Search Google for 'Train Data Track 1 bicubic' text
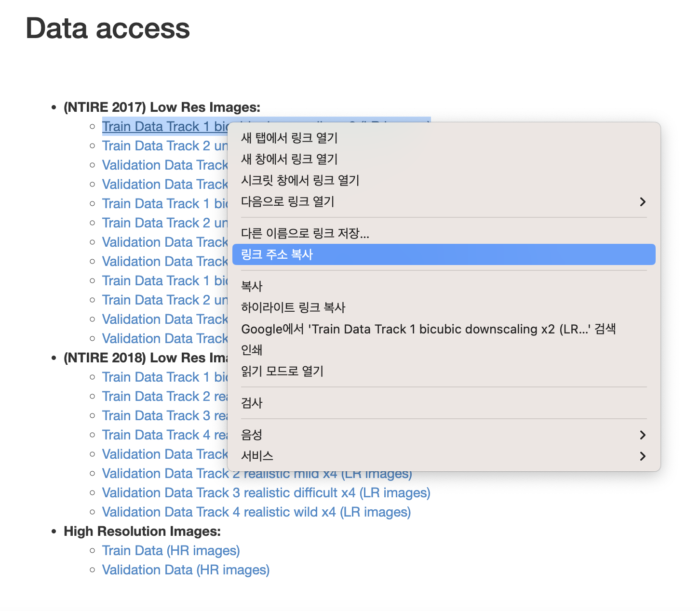This screenshot has height=611, width=700. point(444,329)
